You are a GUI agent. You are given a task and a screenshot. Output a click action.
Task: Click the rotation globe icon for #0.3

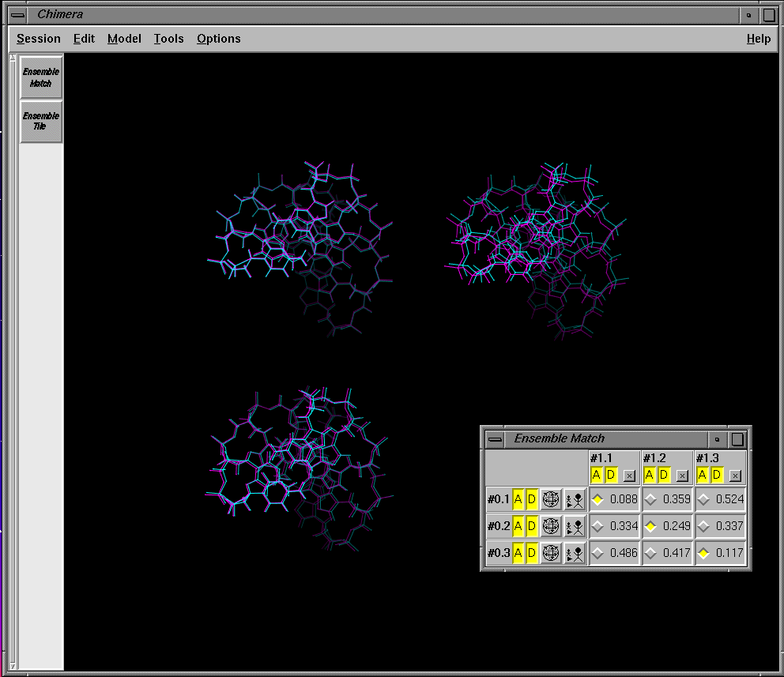coord(551,553)
